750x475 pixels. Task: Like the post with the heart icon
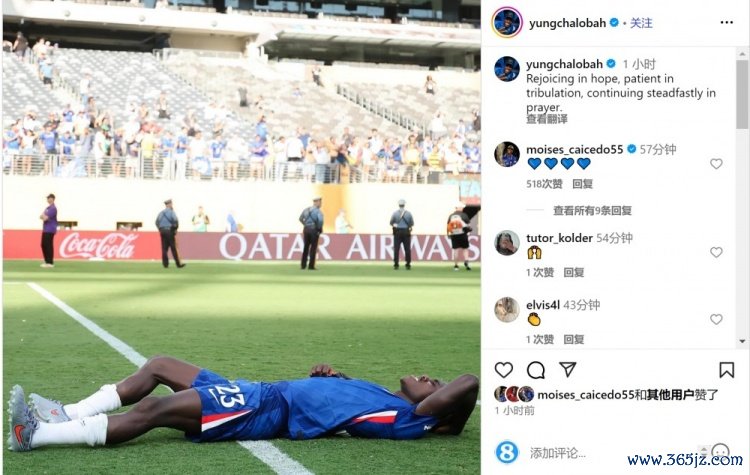tap(504, 370)
